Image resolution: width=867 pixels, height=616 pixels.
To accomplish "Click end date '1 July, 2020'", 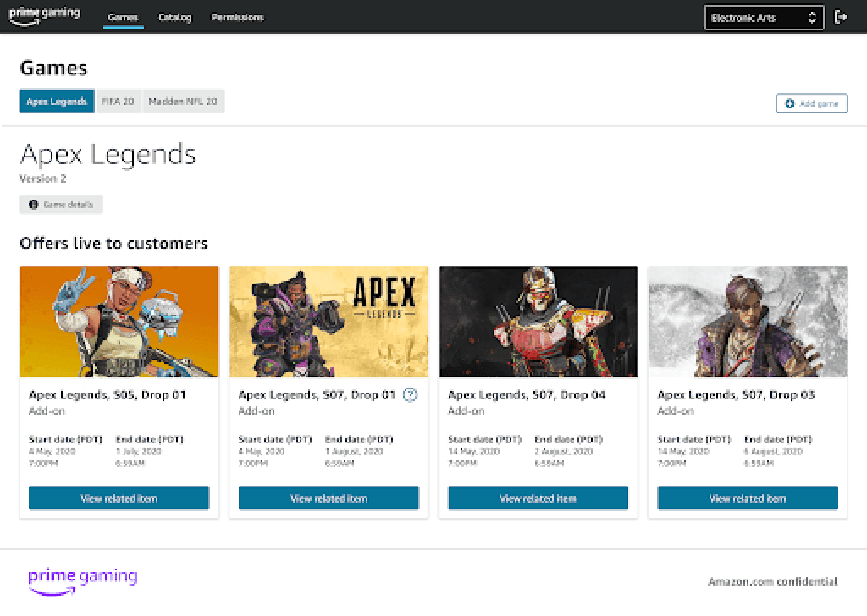I will 138,451.
